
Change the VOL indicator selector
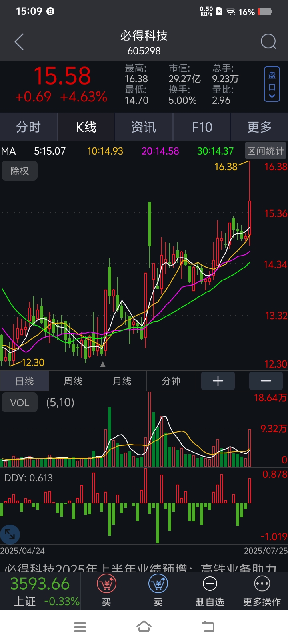click(x=20, y=402)
